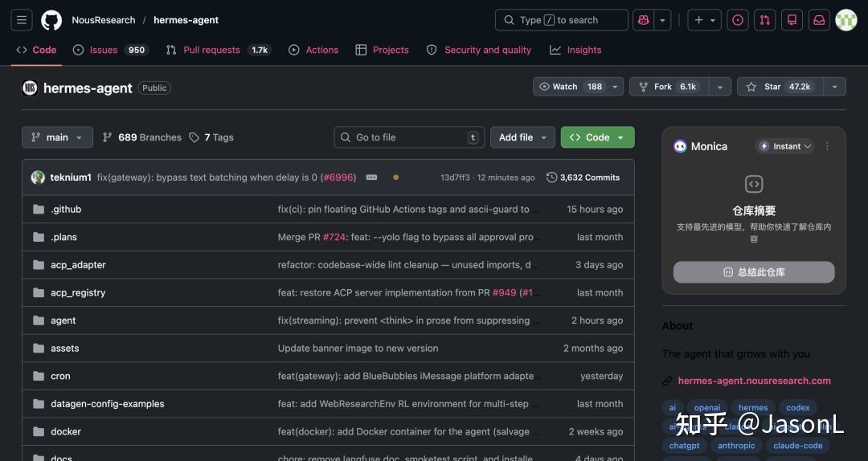The image size is (868, 461).
Task: Fork the repository with Fork button
Action: [669, 87]
